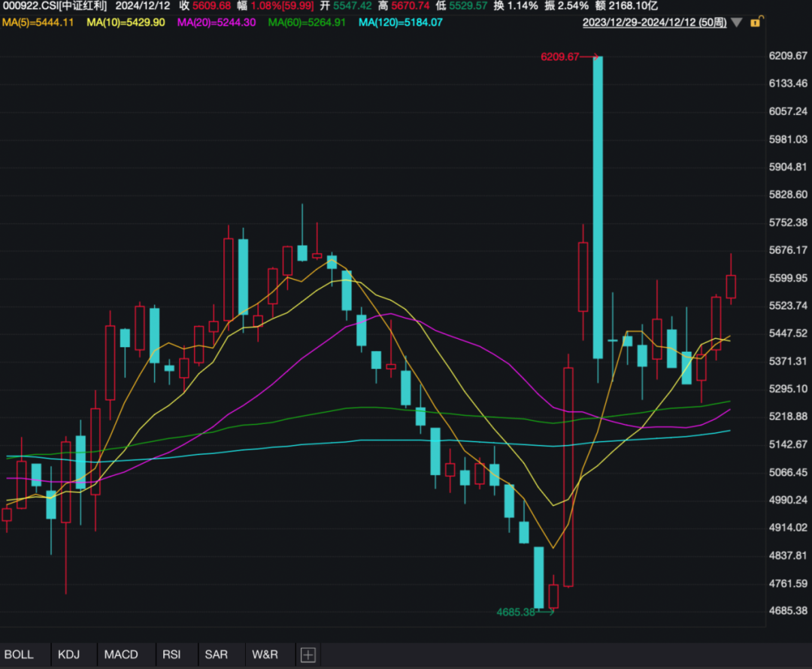812x669 pixels.
Task: Click the MA(60)=5264.91 label
Action: click(x=307, y=23)
